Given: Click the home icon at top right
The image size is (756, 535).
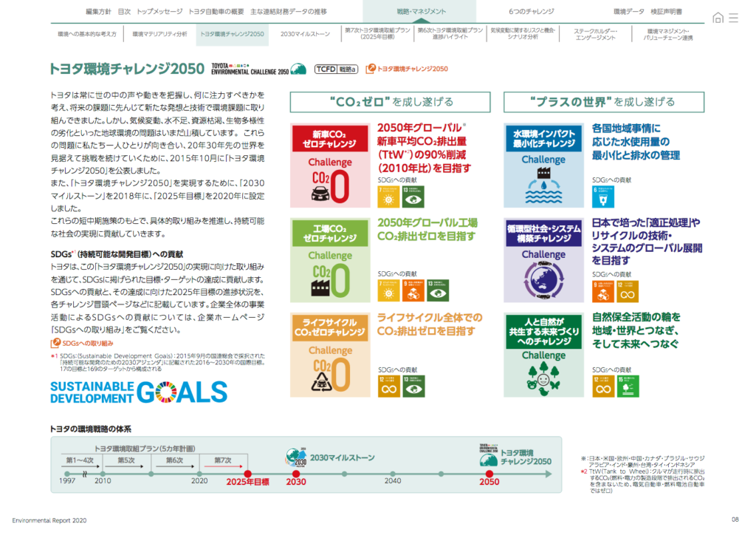Looking at the screenshot, I should coord(718,18).
